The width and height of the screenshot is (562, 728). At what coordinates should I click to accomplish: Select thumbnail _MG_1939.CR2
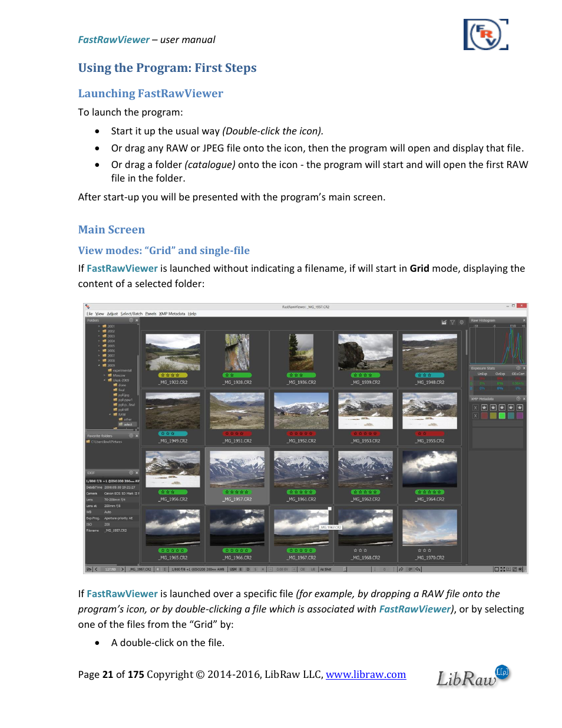coord(366,358)
